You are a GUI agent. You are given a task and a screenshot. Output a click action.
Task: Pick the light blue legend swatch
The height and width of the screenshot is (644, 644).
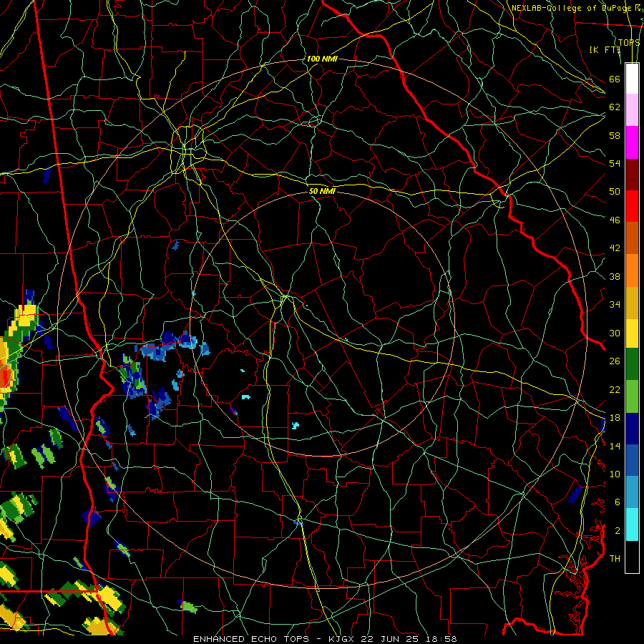[x=632, y=492]
